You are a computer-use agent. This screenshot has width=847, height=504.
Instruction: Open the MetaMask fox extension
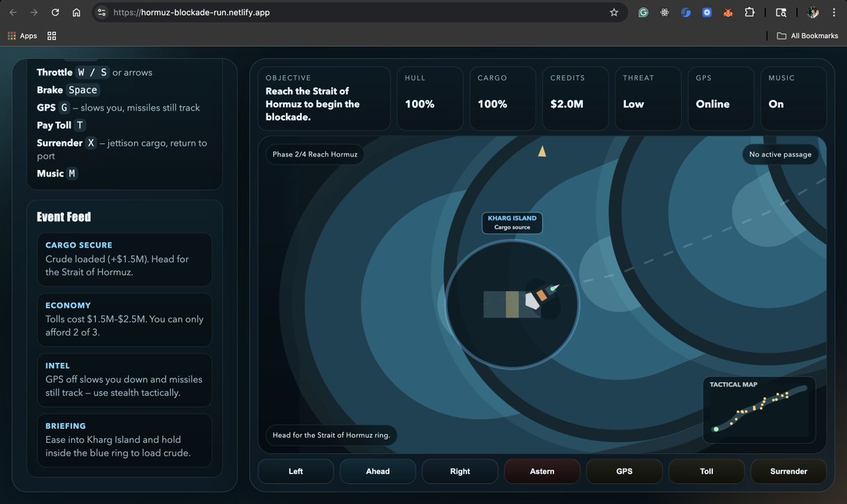click(728, 13)
